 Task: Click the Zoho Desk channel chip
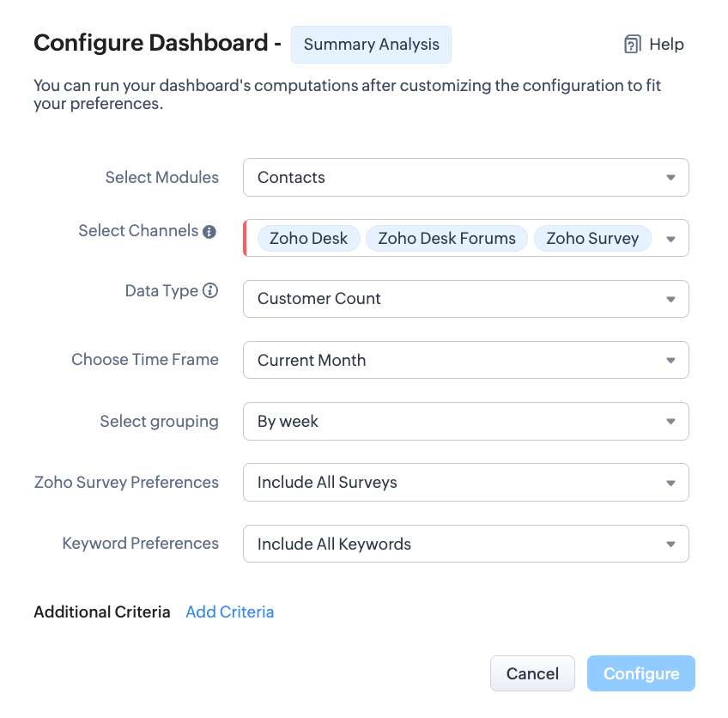click(308, 239)
